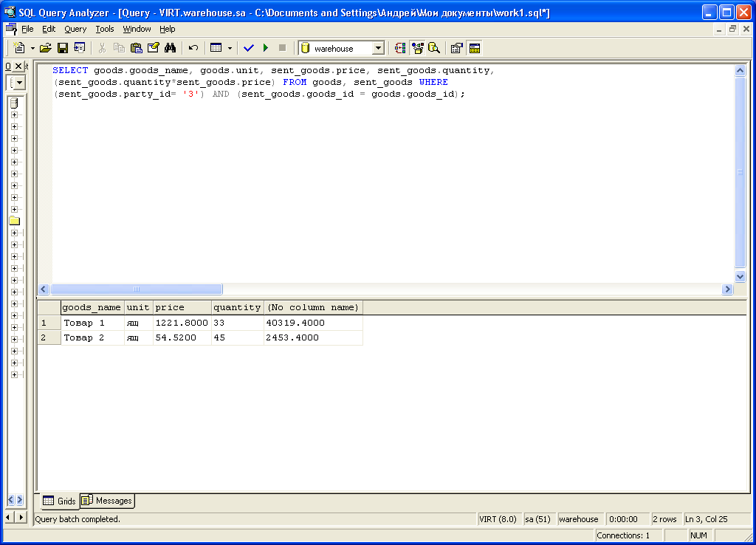
Task: Click the Undo arrow icon in toolbar
Action: pyautogui.click(x=193, y=48)
